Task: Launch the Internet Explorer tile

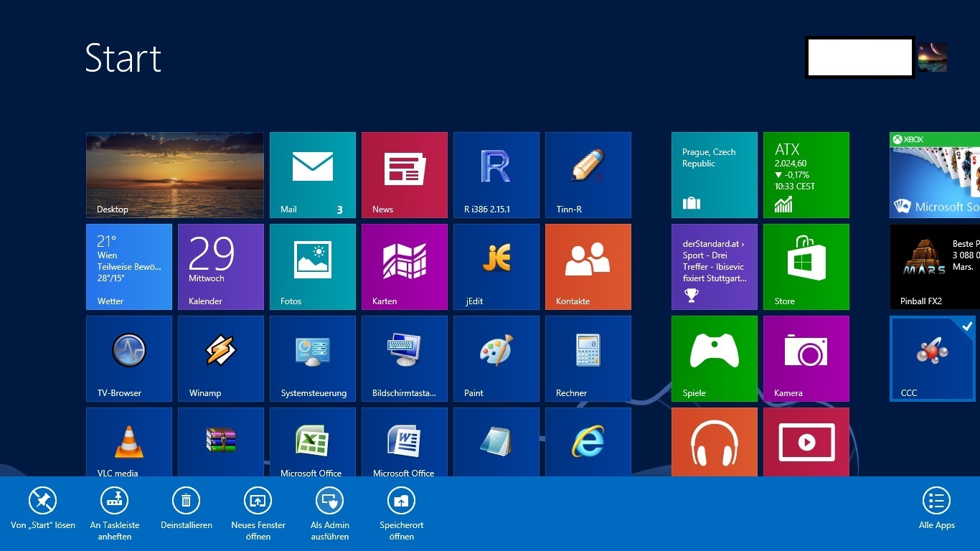Action: [x=588, y=442]
